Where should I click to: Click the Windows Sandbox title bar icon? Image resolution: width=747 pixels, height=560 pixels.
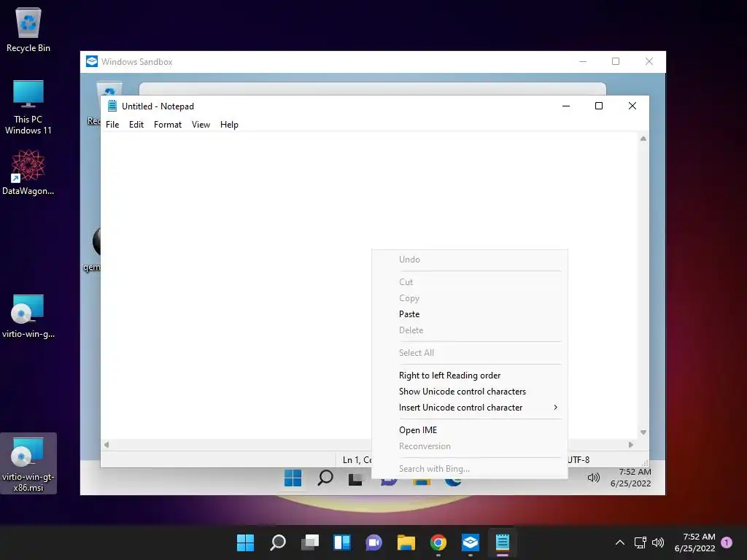coord(91,61)
